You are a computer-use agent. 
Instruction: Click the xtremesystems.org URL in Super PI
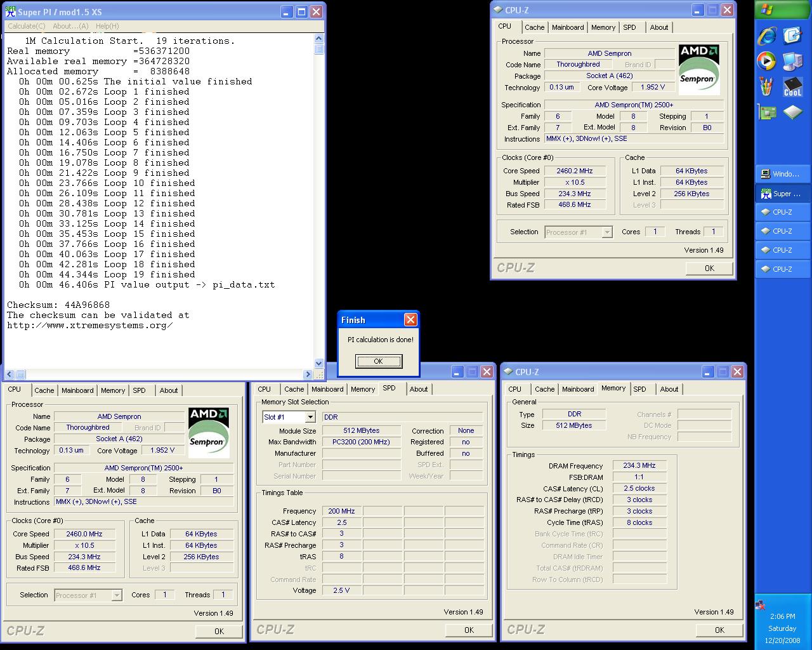[x=90, y=325]
